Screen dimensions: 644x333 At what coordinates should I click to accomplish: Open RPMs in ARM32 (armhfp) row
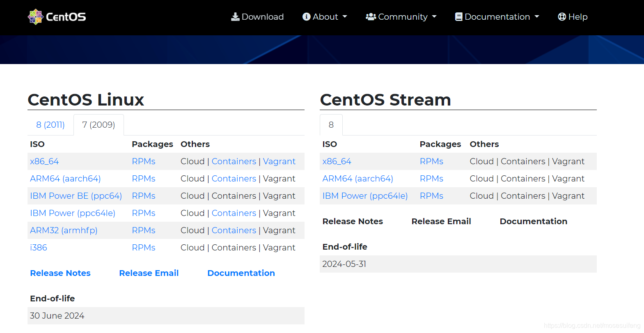click(x=144, y=230)
